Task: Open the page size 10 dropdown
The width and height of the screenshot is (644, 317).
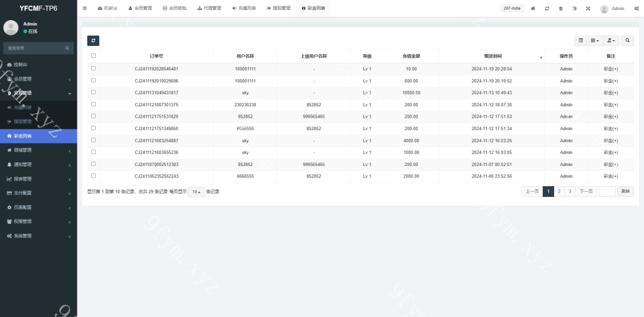Action: tap(196, 192)
